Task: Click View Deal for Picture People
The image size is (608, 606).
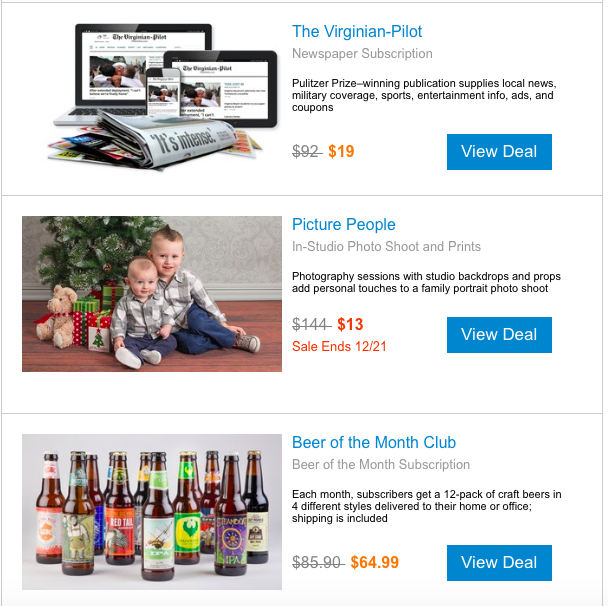Action: coord(499,335)
